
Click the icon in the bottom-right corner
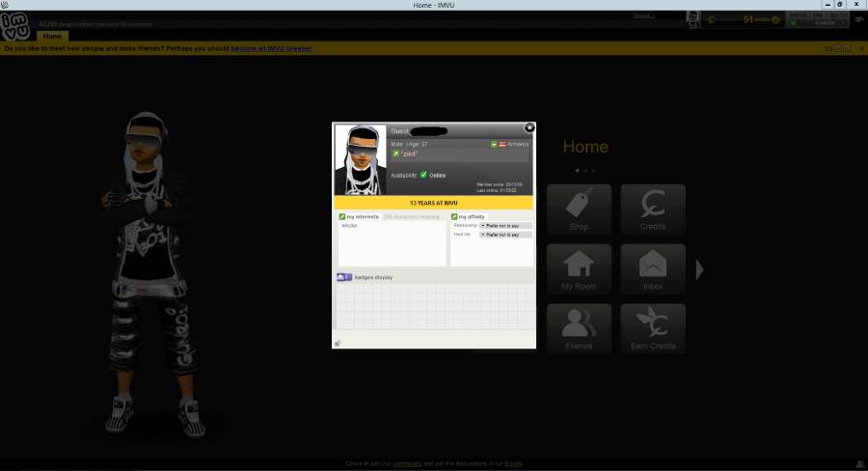tap(859, 464)
